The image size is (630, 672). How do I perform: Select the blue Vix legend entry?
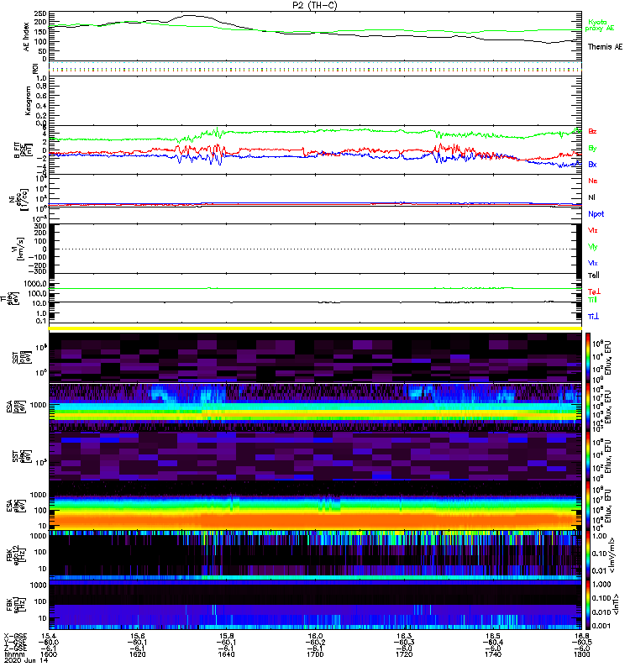pos(593,263)
